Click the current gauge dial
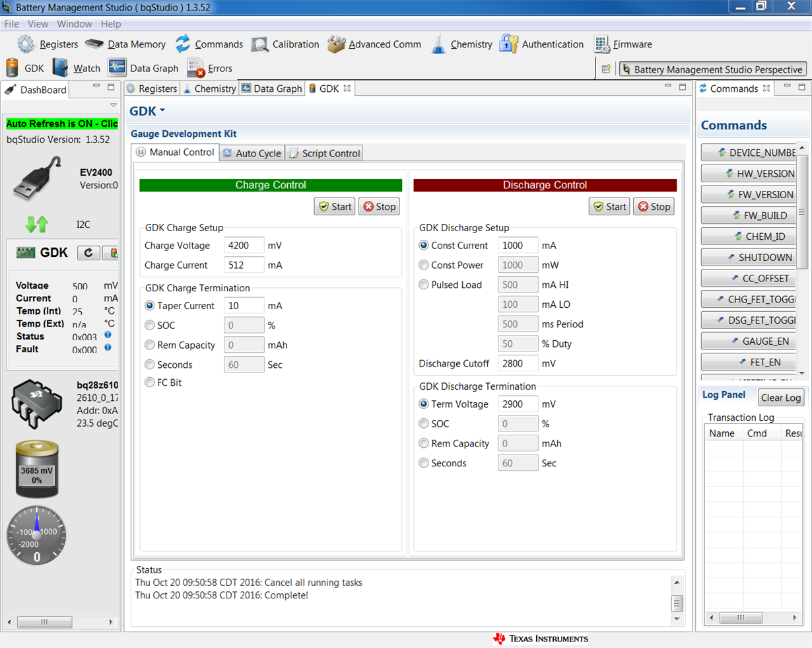Image resolution: width=812 pixels, height=648 pixels. click(36, 535)
